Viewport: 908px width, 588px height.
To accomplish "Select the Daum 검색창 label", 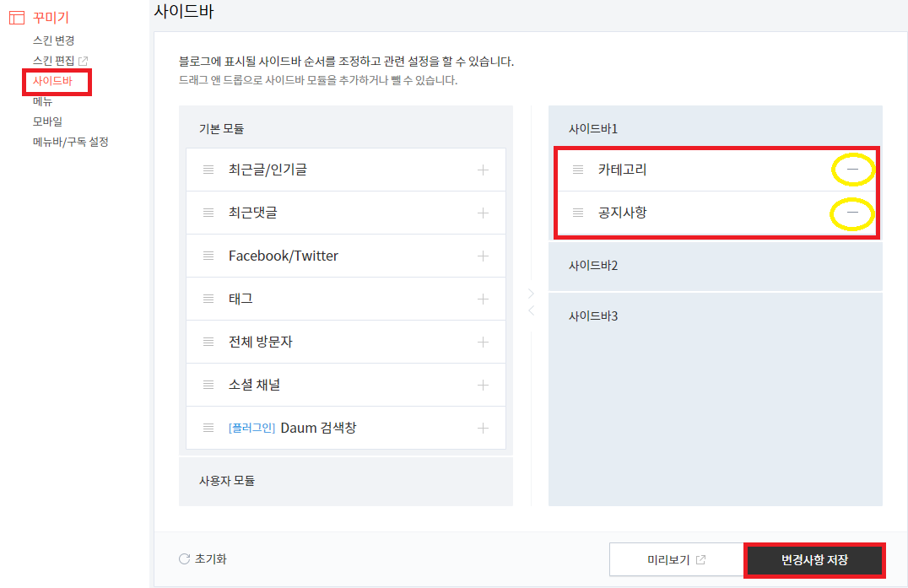I will 318,429.
